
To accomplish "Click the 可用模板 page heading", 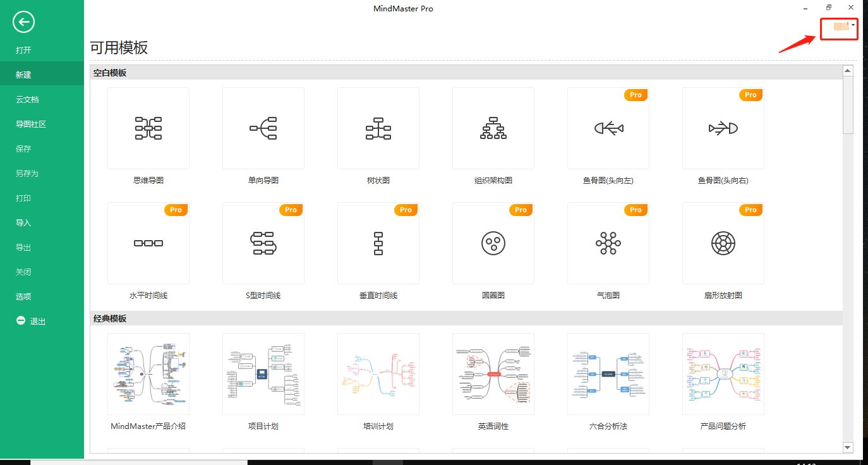I will coord(119,49).
